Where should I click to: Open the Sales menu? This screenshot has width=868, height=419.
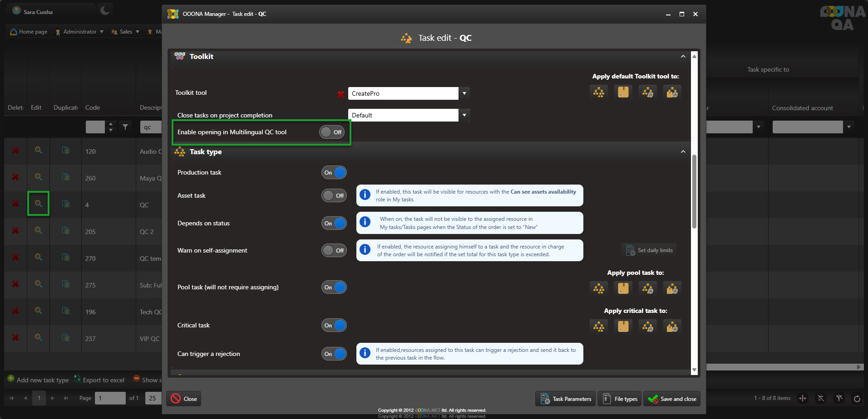[126, 32]
